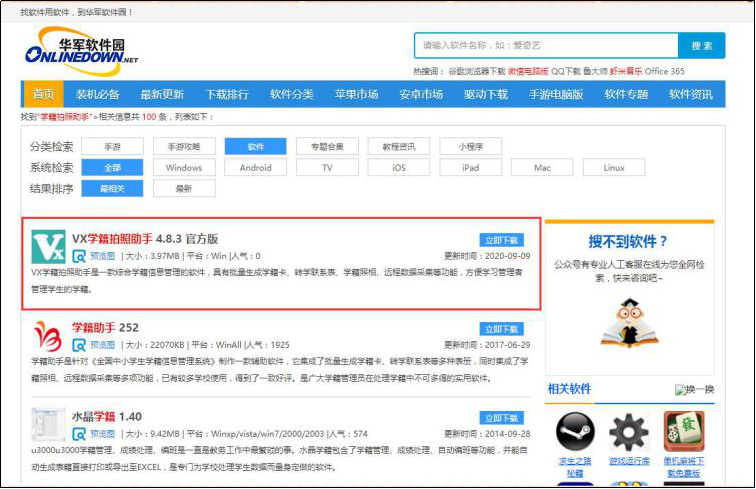Go to the 苹果市场 navigation tab

(x=356, y=94)
